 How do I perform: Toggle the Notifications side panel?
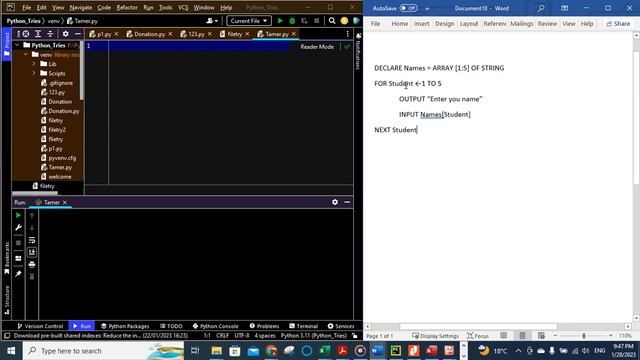(358, 51)
